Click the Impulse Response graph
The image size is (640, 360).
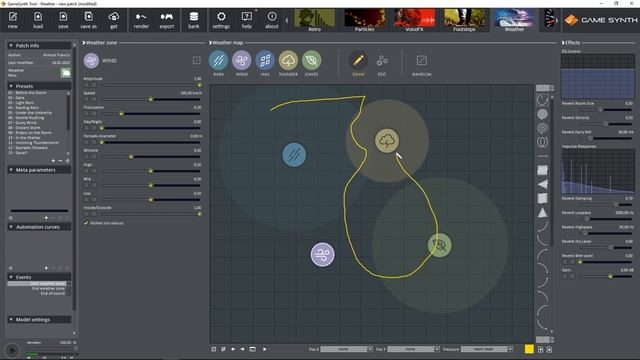[x=598, y=171]
